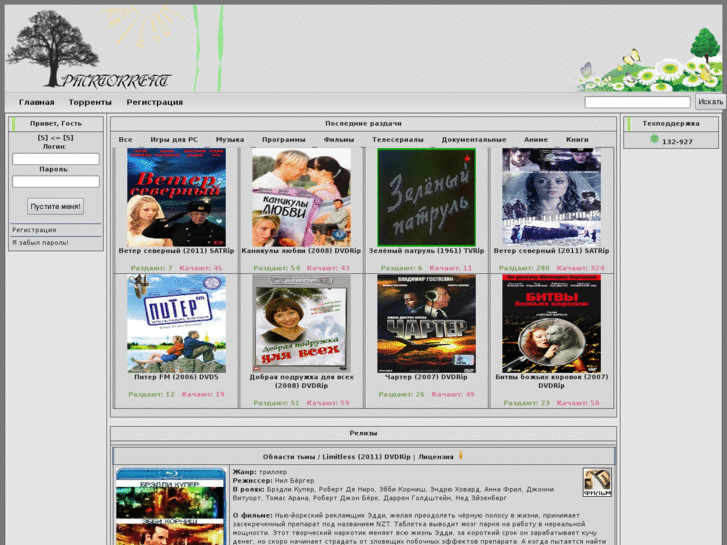Viewport: 727px width, 545px height.
Task: Open the Чартер poster thumbnail
Action: 426,323
